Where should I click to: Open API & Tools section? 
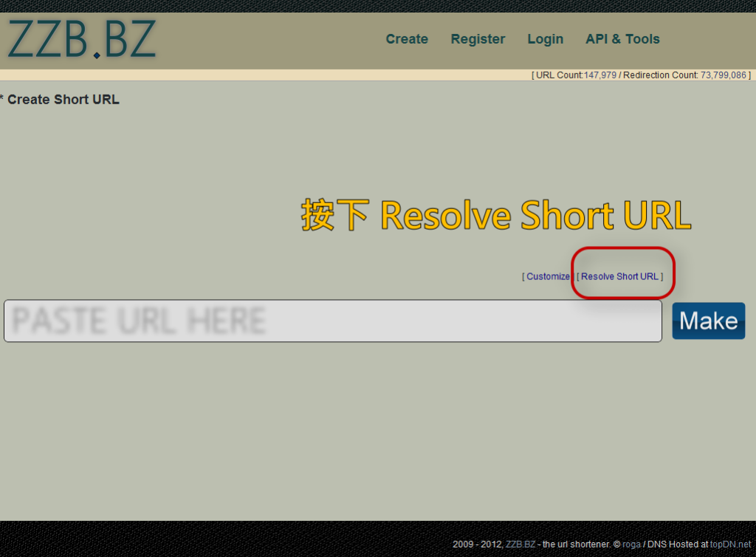click(x=622, y=39)
